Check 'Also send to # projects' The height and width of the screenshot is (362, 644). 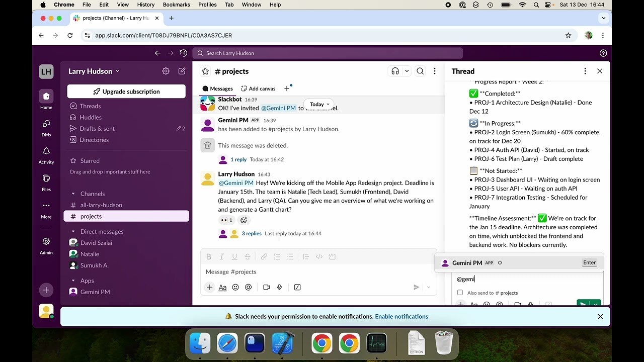(x=460, y=293)
